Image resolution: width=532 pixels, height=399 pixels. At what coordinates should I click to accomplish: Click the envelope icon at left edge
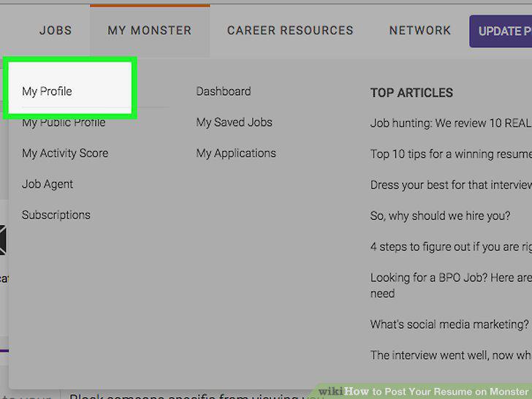(x=3, y=240)
